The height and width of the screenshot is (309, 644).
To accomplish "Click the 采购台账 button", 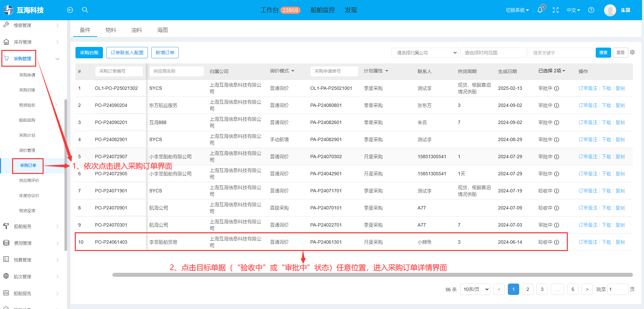I will pos(89,53).
